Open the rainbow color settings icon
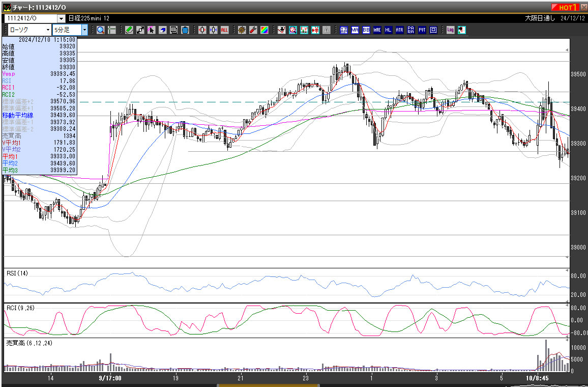This screenshot has height=387, width=588. (264, 30)
